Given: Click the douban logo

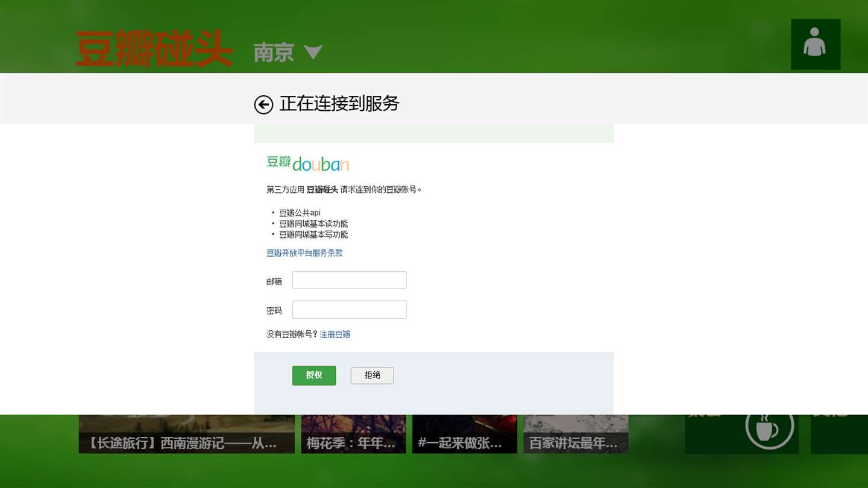Looking at the screenshot, I should [x=308, y=163].
